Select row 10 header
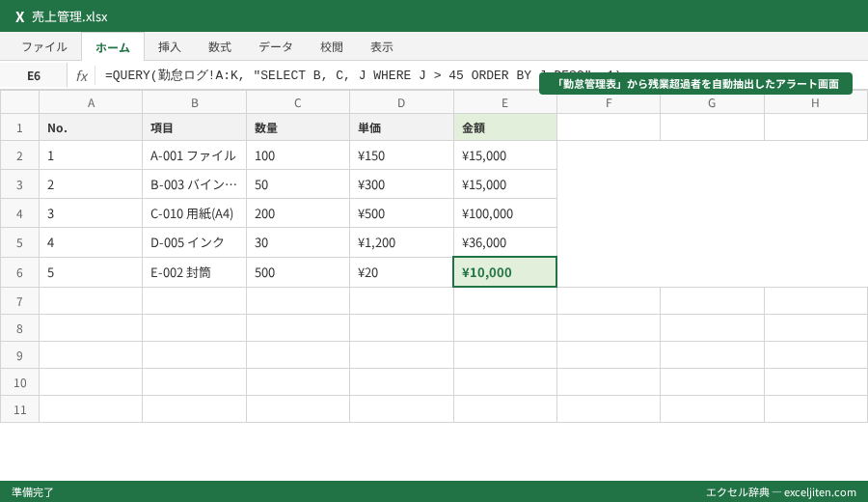The width and height of the screenshot is (868, 502). tap(19, 383)
